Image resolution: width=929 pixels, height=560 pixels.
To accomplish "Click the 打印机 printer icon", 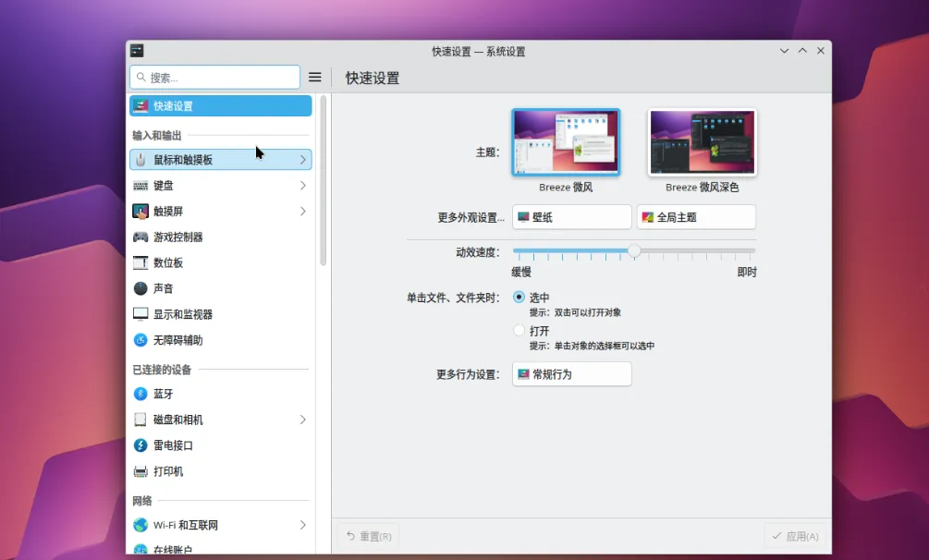I will pos(141,471).
